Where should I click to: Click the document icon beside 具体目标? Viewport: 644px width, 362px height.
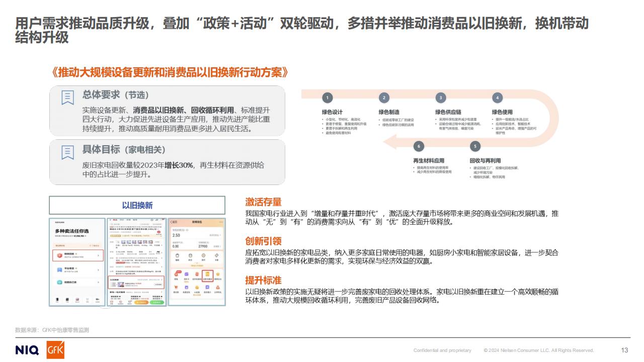point(68,152)
